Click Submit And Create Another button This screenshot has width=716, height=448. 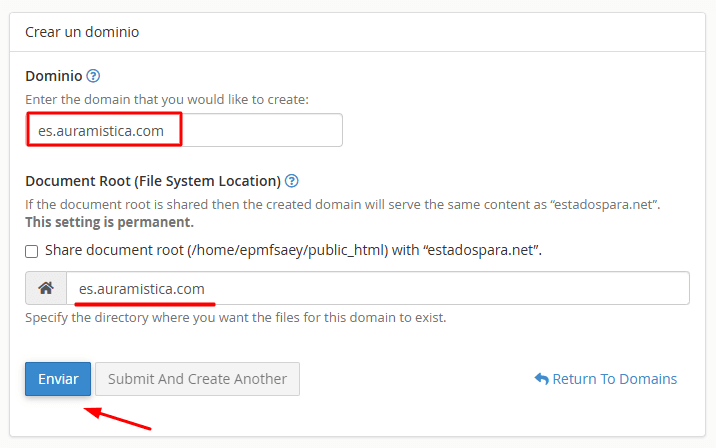(197, 379)
